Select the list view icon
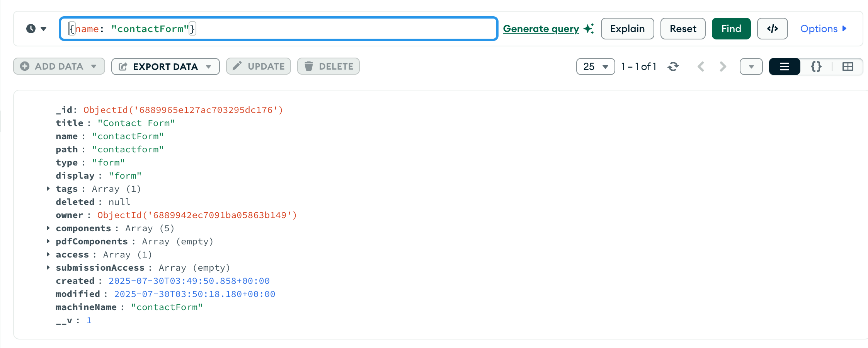The image size is (868, 348). click(784, 66)
